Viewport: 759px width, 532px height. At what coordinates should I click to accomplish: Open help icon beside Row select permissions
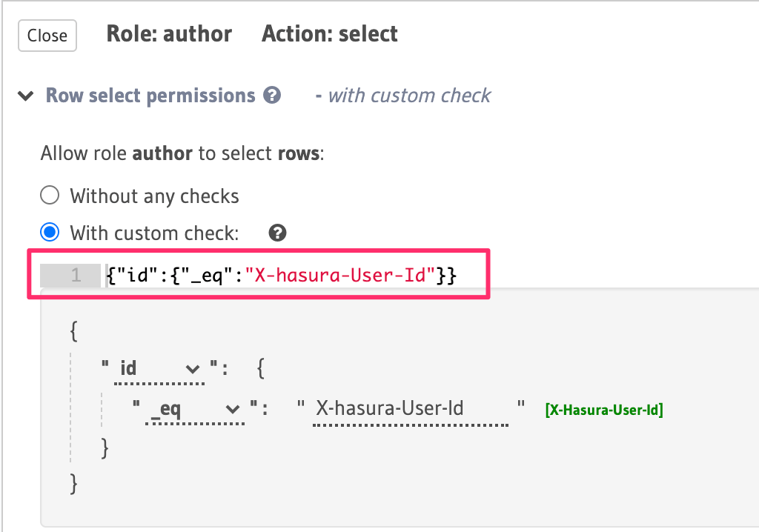[x=273, y=96]
